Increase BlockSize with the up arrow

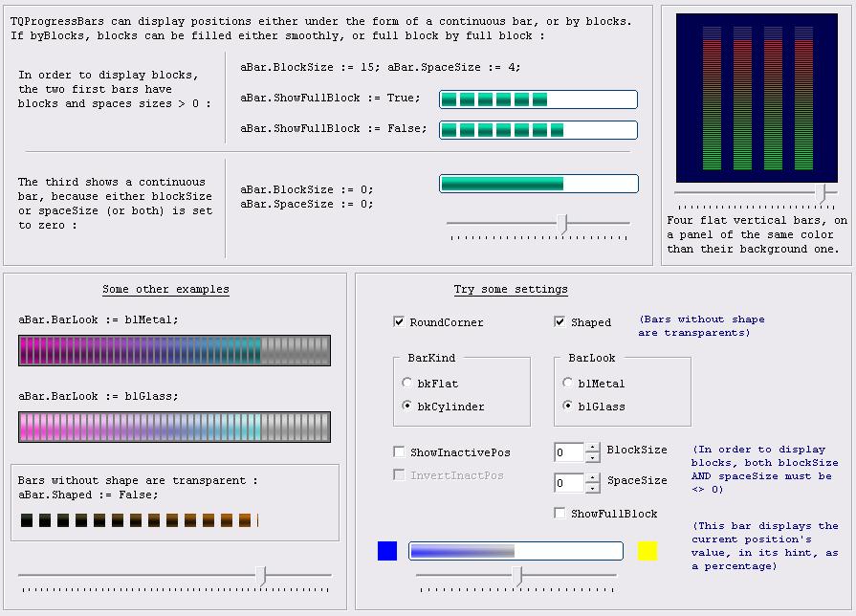coord(593,448)
